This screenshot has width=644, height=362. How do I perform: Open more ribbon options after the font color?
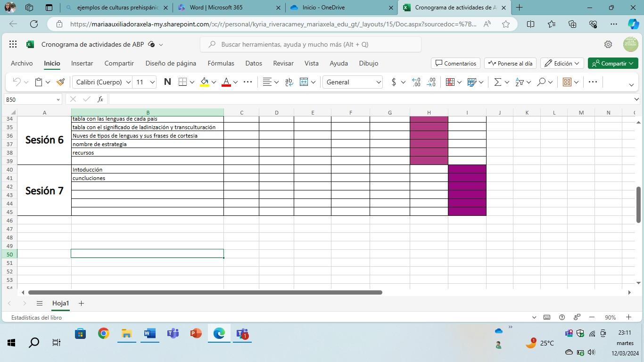[248, 82]
